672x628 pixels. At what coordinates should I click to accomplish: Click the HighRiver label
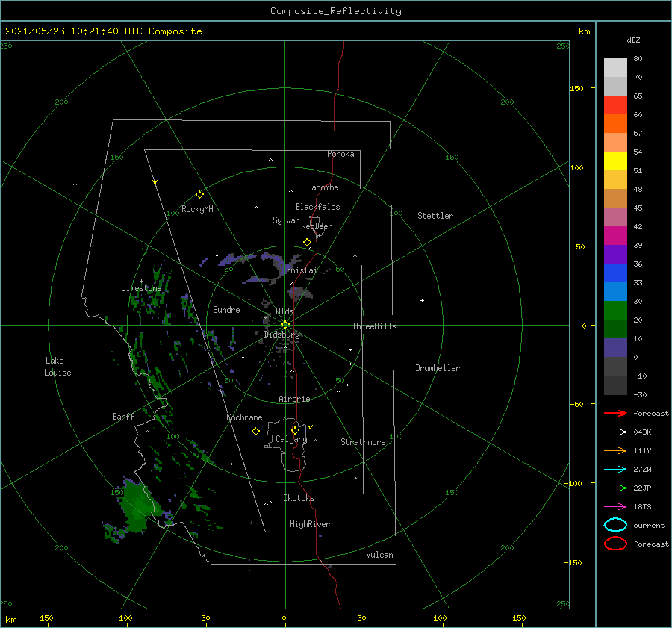click(x=310, y=524)
